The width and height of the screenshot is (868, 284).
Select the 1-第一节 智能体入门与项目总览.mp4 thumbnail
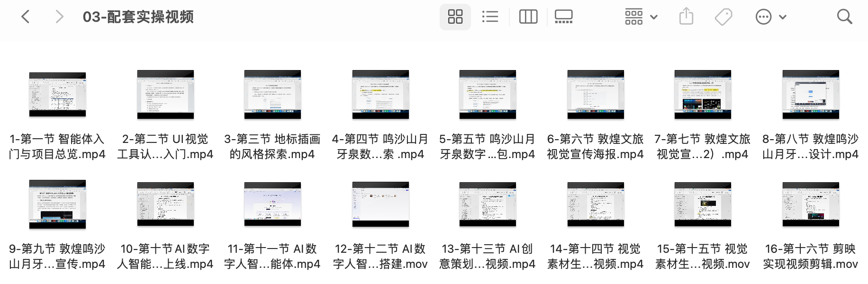[x=57, y=95]
